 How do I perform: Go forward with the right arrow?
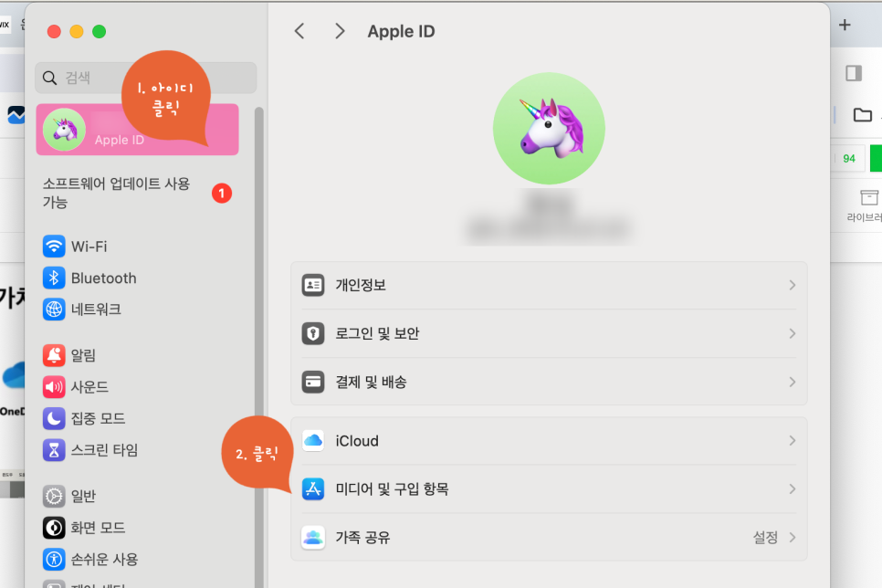click(x=339, y=31)
